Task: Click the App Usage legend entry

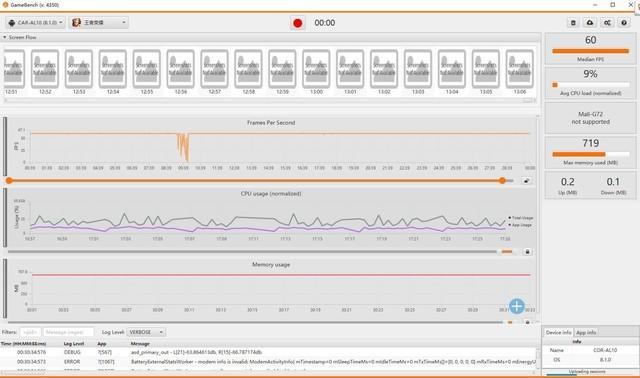Action: [x=520, y=225]
